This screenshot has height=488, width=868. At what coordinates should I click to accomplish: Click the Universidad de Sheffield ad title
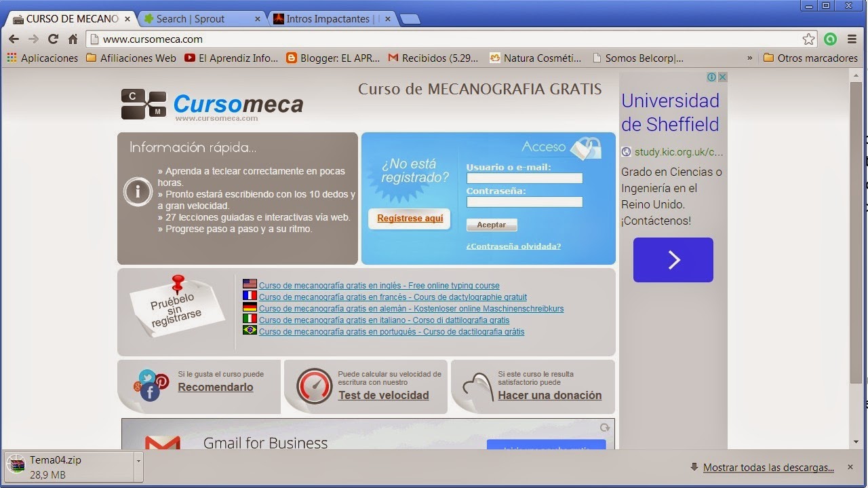pyautogui.click(x=670, y=113)
